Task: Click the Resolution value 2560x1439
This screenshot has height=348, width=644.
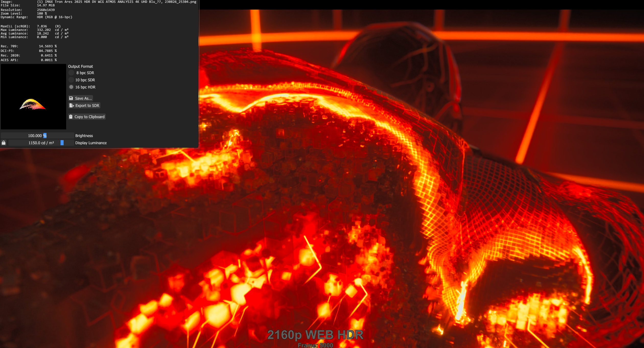Action: click(46, 10)
